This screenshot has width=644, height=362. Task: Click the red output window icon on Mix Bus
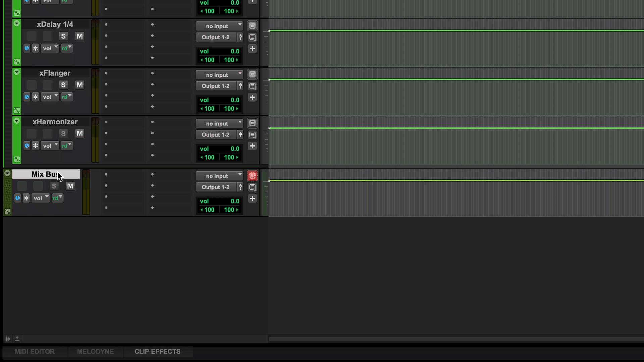[x=252, y=176]
